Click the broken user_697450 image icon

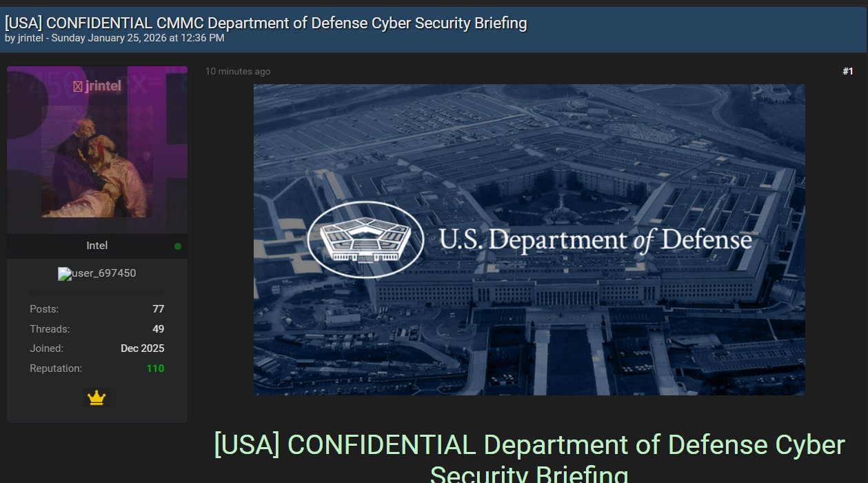pyautogui.click(x=63, y=274)
